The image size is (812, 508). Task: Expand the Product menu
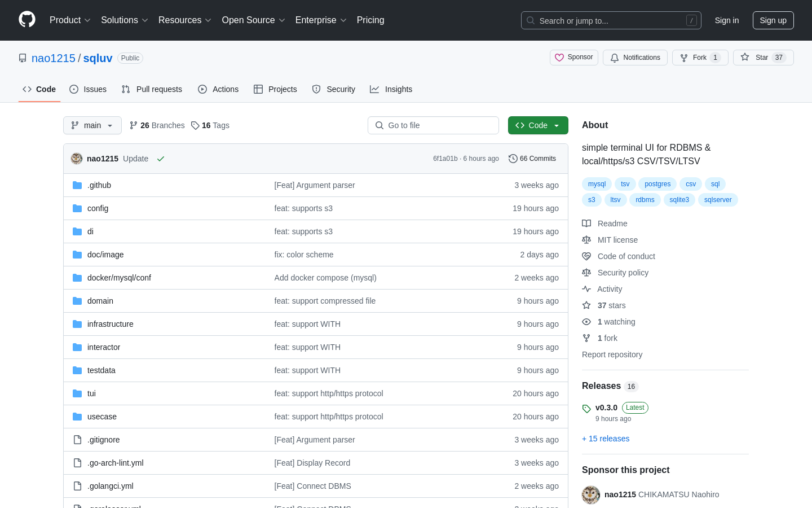click(70, 20)
